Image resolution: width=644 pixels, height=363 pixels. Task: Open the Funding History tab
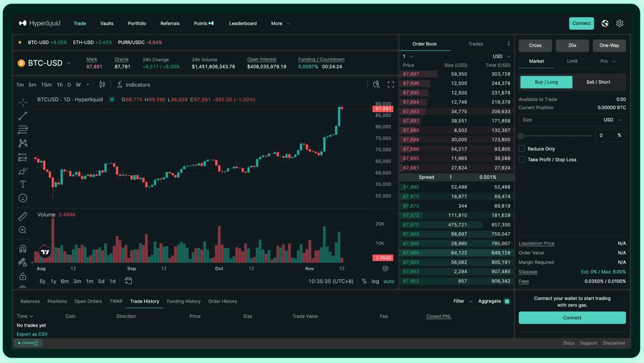point(184,301)
